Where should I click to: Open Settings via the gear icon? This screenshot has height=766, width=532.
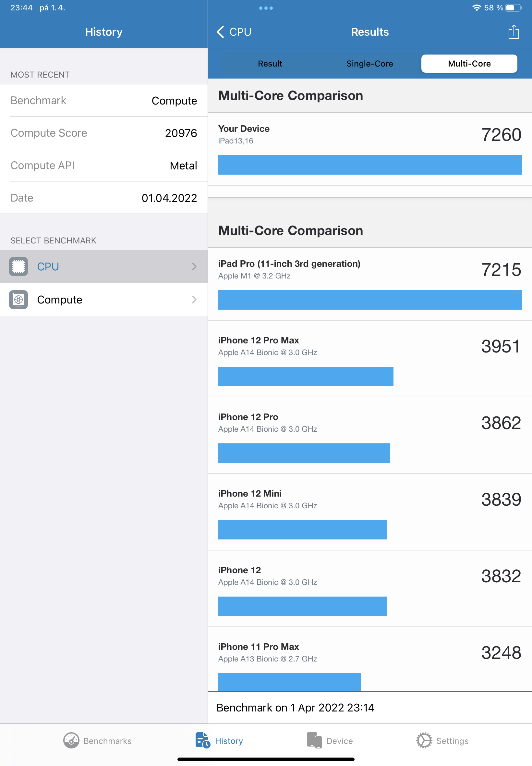coord(424,740)
